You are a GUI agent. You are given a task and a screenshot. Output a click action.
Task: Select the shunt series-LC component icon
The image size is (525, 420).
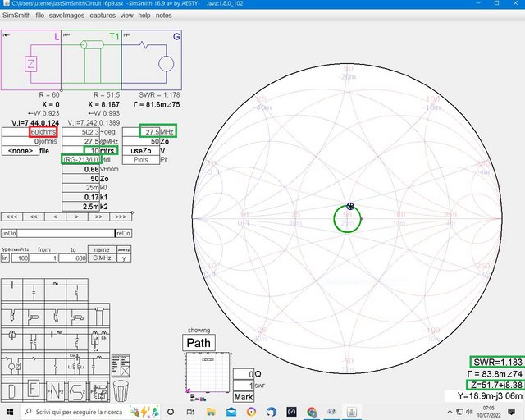(77, 338)
